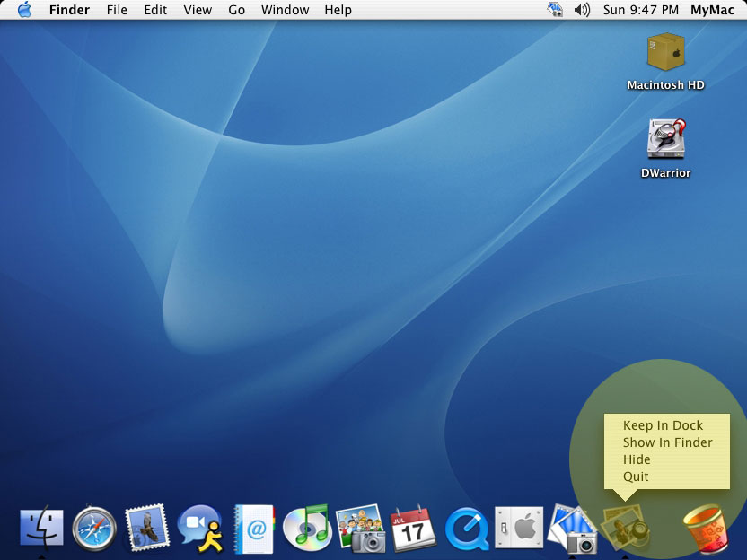Select the DWarrior desktop icon
Viewport: 747px width, 560px height.
[665, 140]
